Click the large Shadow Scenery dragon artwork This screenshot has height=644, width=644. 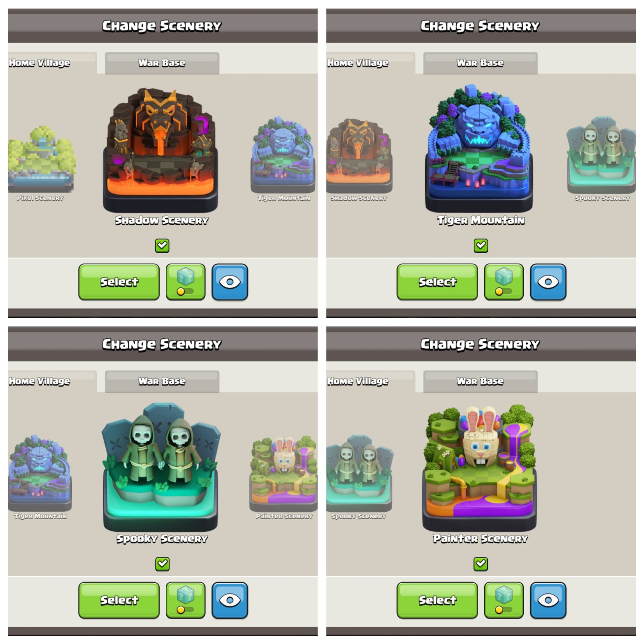(x=161, y=150)
